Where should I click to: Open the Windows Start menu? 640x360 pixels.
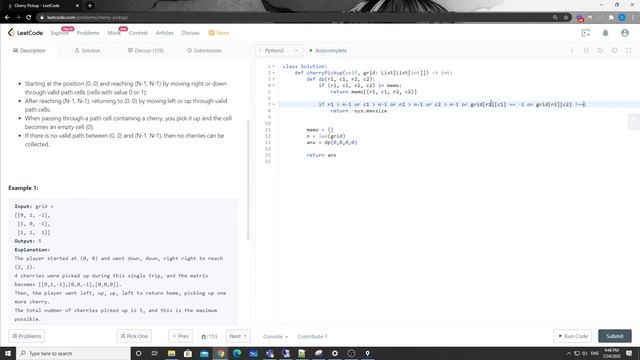point(8,353)
